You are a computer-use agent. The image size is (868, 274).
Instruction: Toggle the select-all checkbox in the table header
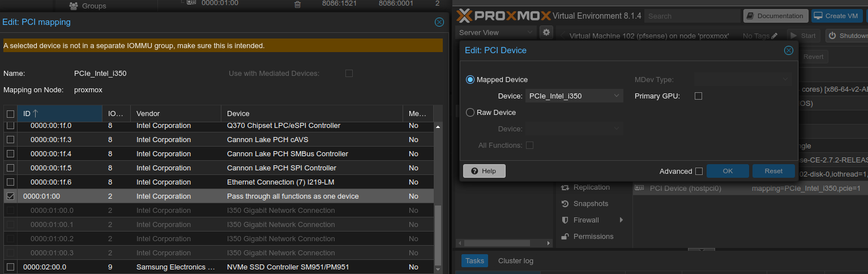(10, 114)
